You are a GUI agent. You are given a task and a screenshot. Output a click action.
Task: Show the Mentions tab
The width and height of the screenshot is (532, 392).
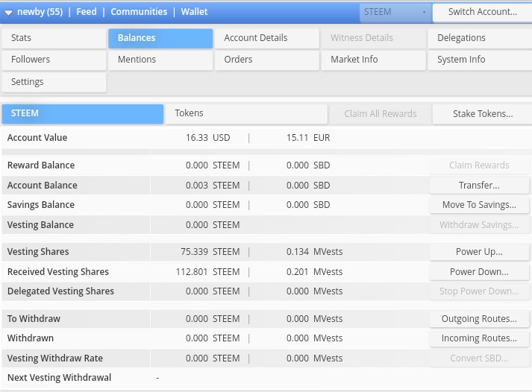click(x=160, y=60)
